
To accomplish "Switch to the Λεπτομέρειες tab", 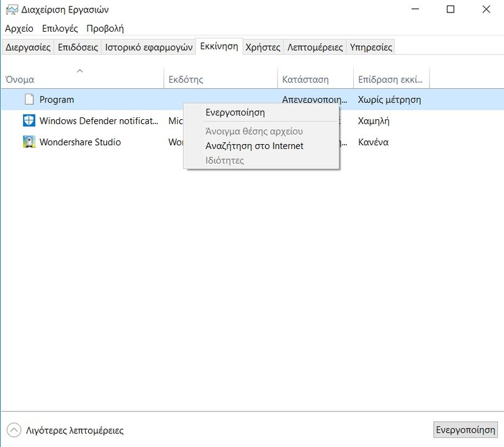I will (x=315, y=47).
